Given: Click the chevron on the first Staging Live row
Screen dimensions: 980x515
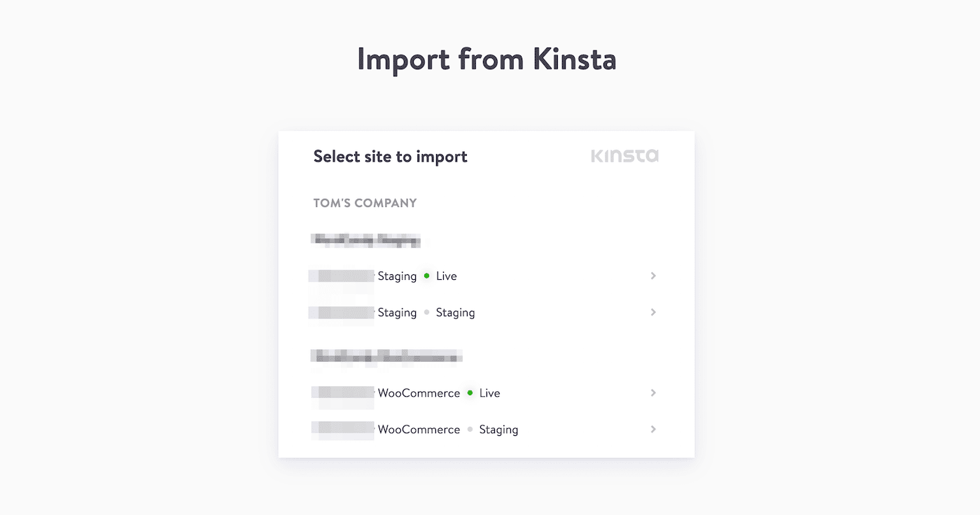Looking at the screenshot, I should point(653,276).
